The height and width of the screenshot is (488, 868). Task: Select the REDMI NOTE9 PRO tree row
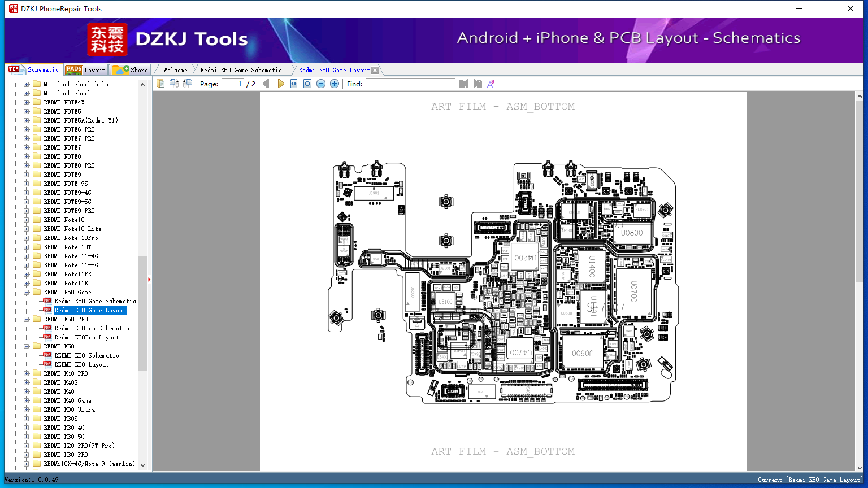click(70, 211)
